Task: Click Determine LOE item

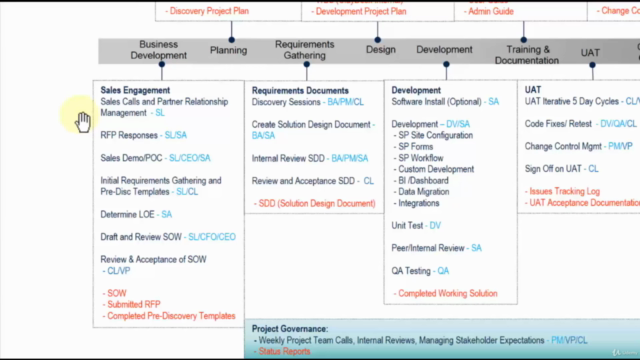Action: click(x=136, y=214)
